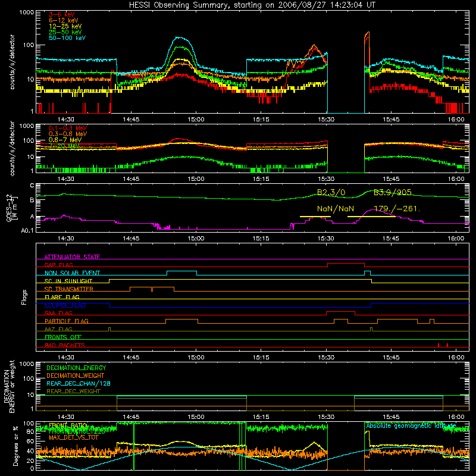Click the first yellow flare bar in GOES panel

pos(315,217)
